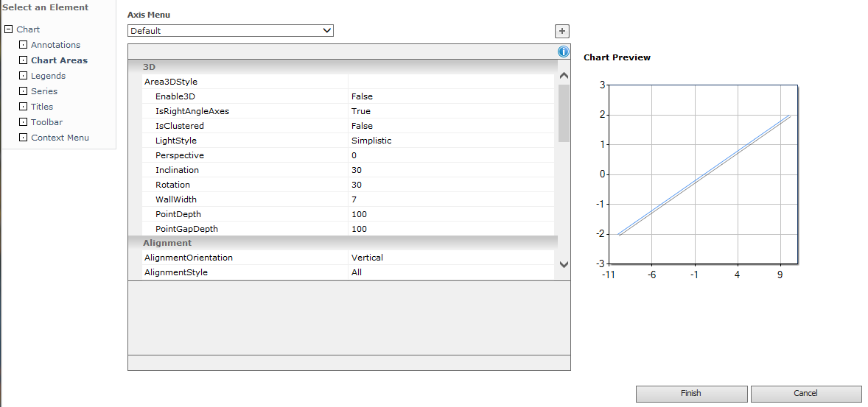Expand the Series node box
This screenshot has width=868, height=407.
pyautogui.click(x=23, y=91)
